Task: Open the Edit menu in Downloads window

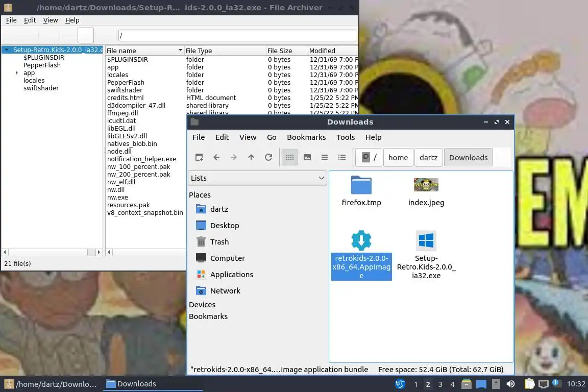Action: point(222,137)
